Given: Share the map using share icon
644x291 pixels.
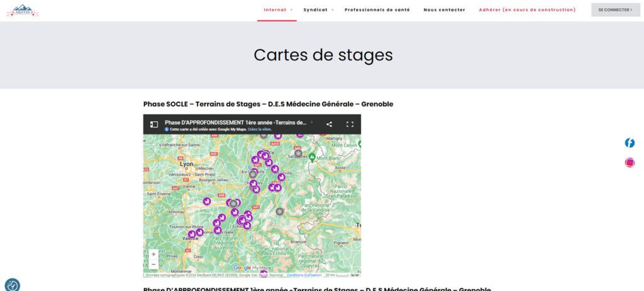Looking at the screenshot, I should coord(329,124).
